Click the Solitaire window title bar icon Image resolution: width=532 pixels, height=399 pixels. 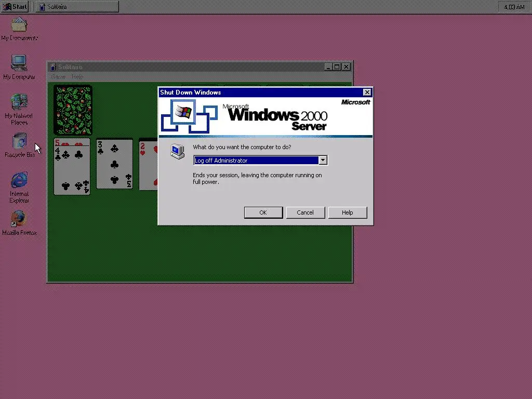coord(53,67)
